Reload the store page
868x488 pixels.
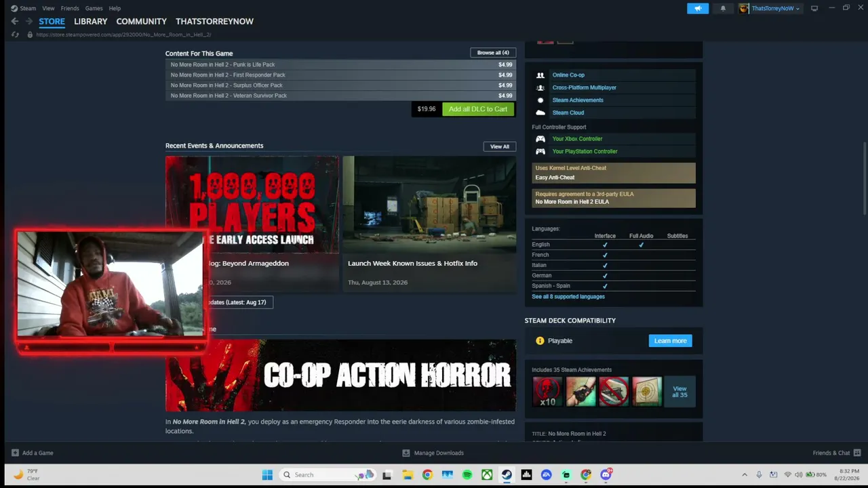pos(15,35)
